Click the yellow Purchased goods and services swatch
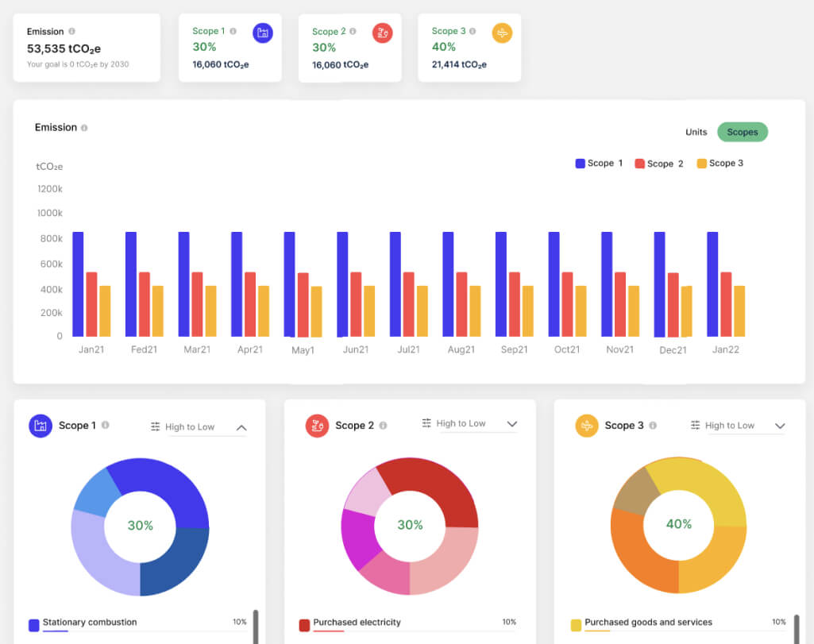This screenshot has width=814, height=644. (576, 625)
